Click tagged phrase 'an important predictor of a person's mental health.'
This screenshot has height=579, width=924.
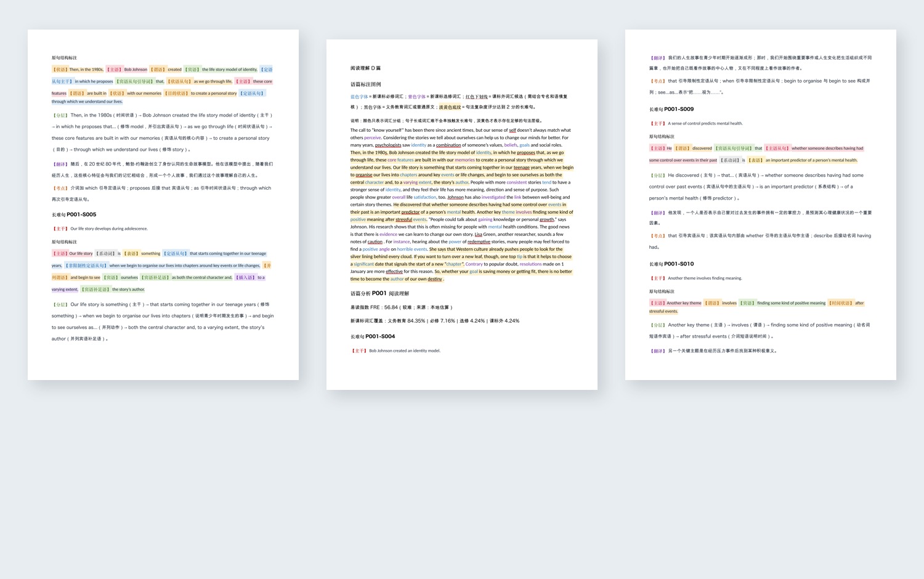(811, 160)
